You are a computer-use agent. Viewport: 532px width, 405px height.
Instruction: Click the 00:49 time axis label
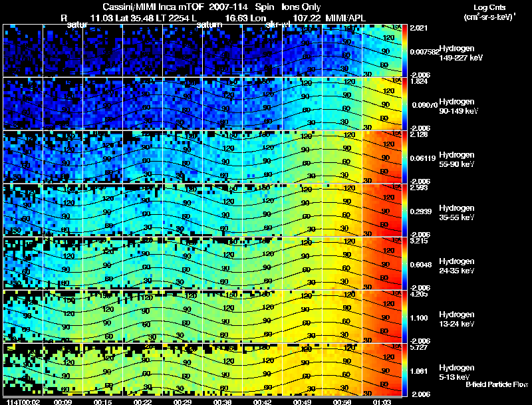coord(302,402)
